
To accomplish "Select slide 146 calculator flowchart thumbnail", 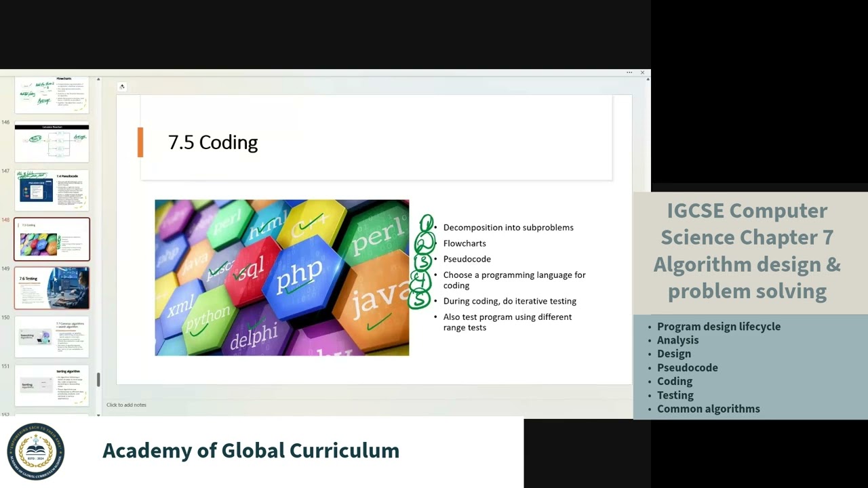I will tap(52, 142).
